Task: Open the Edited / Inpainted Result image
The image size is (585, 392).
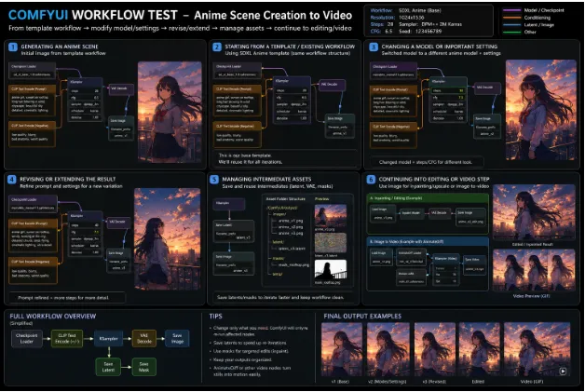Action: point(534,212)
